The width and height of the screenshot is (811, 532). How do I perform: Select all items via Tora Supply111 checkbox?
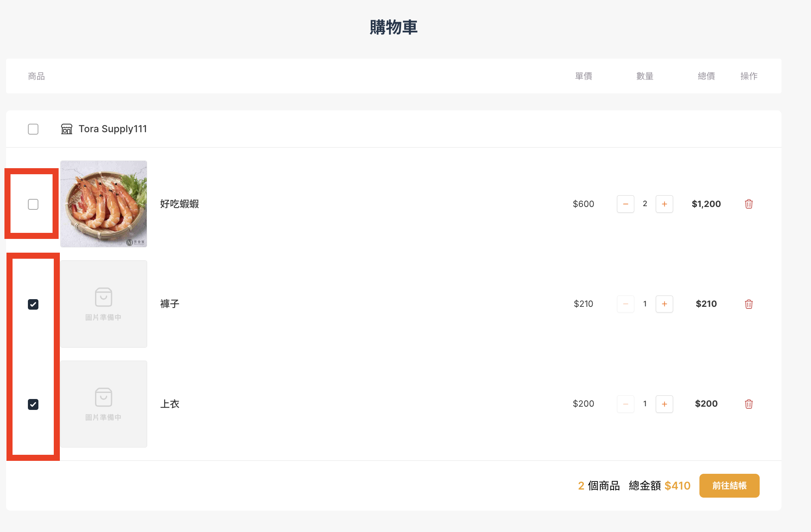[x=33, y=129]
